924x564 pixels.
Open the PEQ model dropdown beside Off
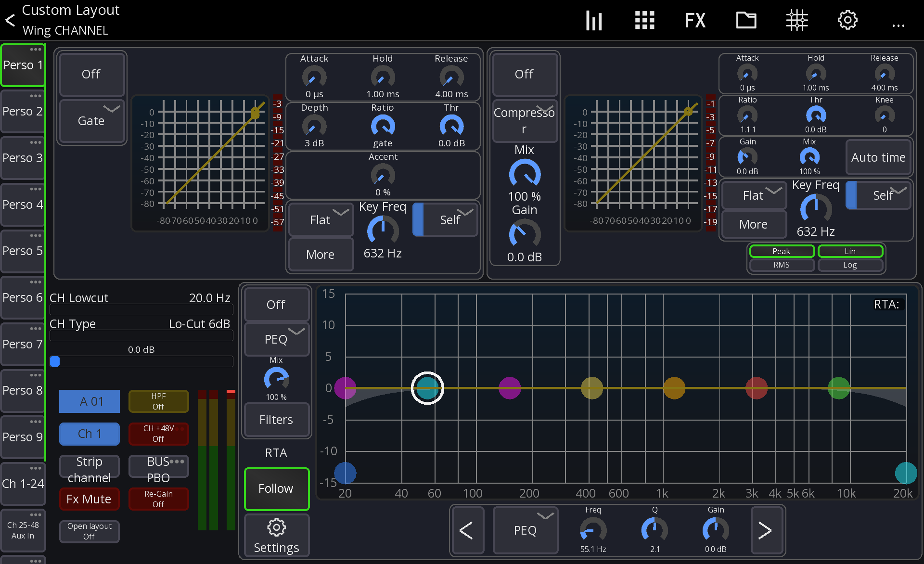276,339
